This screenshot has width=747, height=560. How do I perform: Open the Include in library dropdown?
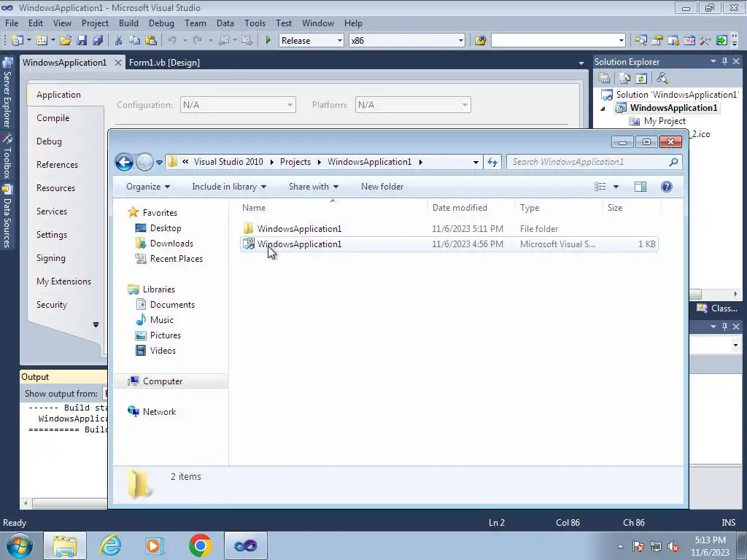click(x=229, y=187)
